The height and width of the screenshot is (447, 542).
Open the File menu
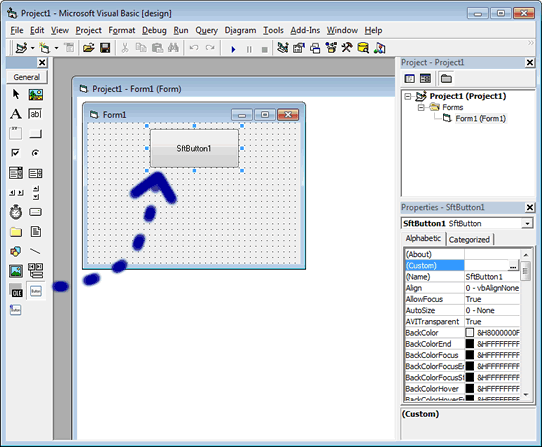[17, 30]
